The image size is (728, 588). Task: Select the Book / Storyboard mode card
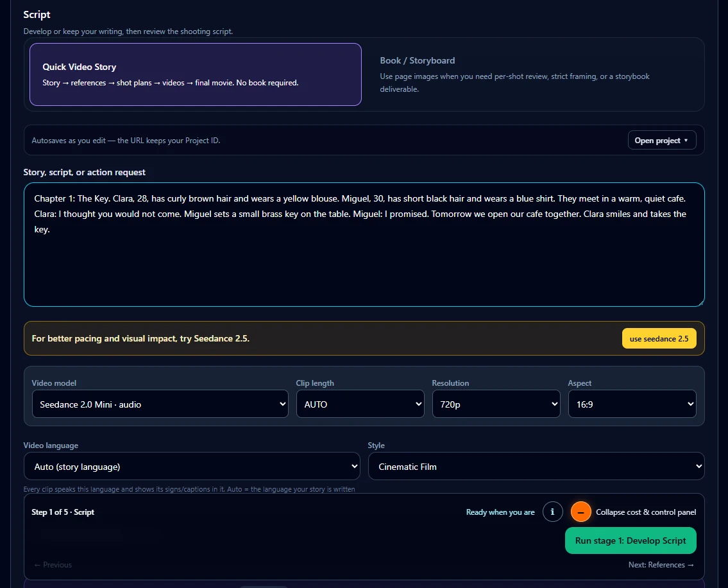click(532, 74)
